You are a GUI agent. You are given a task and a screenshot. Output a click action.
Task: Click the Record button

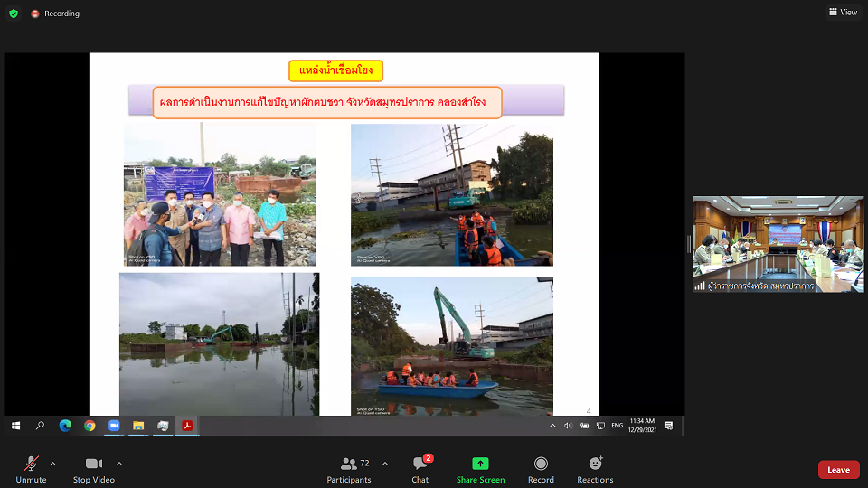(x=541, y=470)
